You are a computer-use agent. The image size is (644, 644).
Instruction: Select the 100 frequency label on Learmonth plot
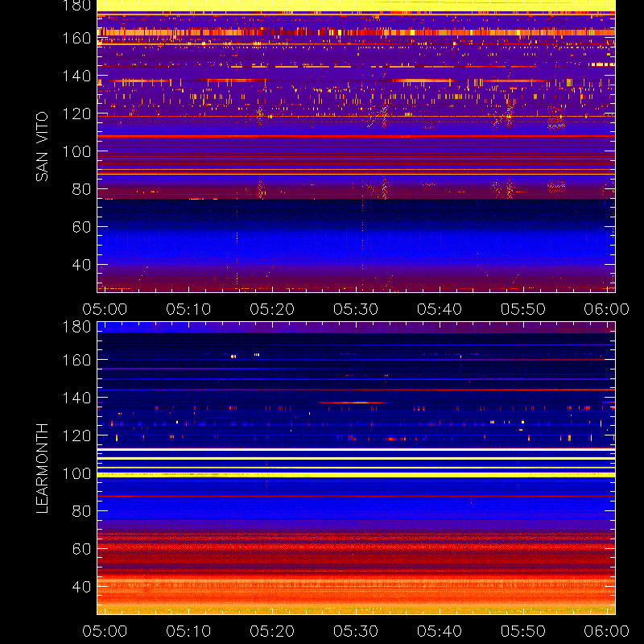point(76,473)
